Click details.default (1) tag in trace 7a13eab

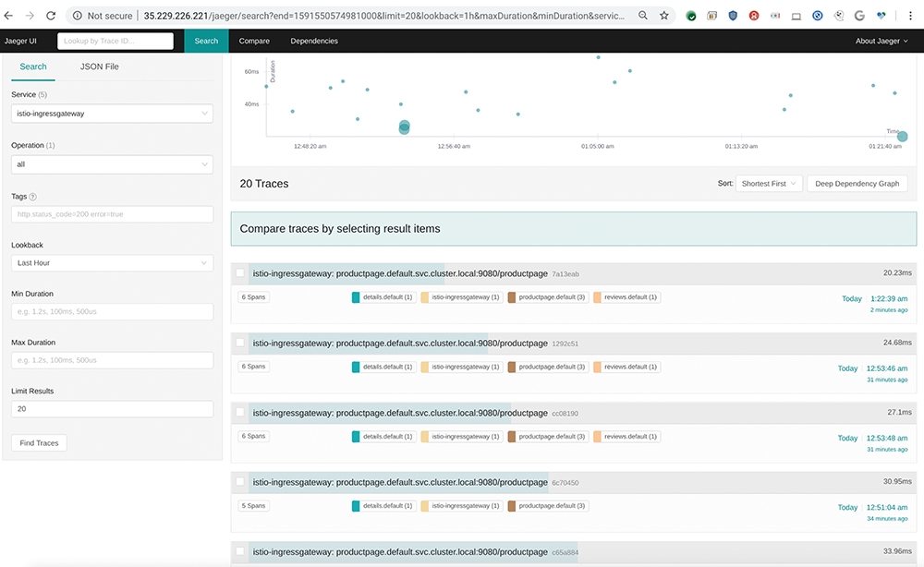[x=383, y=297]
